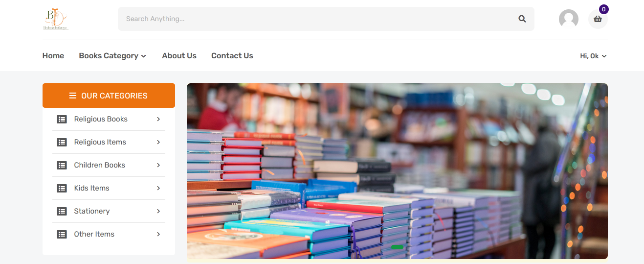The height and width of the screenshot is (264, 644).
Task: Click the OUR CATEGORIES button
Action: [x=109, y=96]
